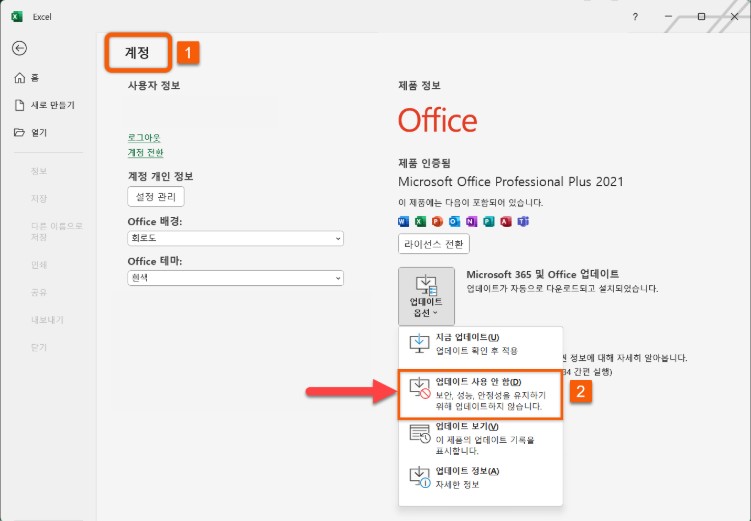Click the Teams app icon
The width and height of the screenshot is (751, 521).
523,221
